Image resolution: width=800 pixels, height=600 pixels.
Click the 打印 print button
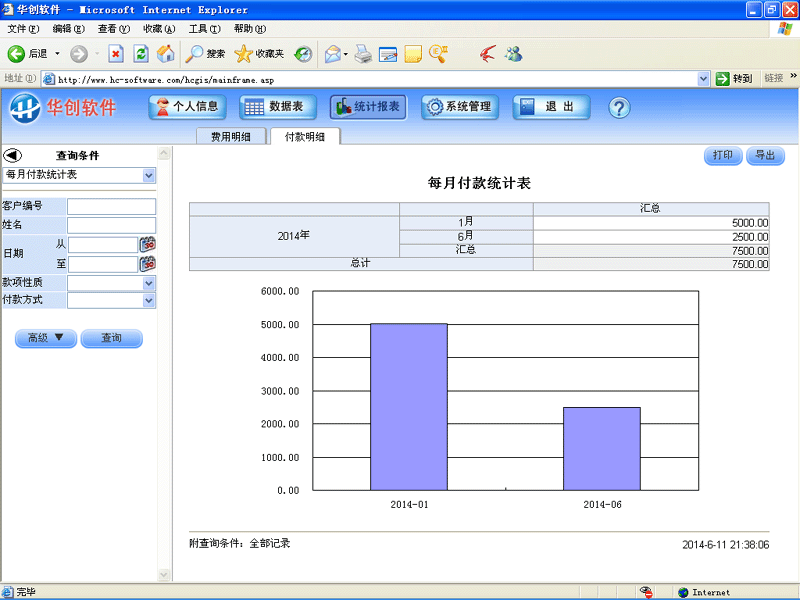coord(723,156)
